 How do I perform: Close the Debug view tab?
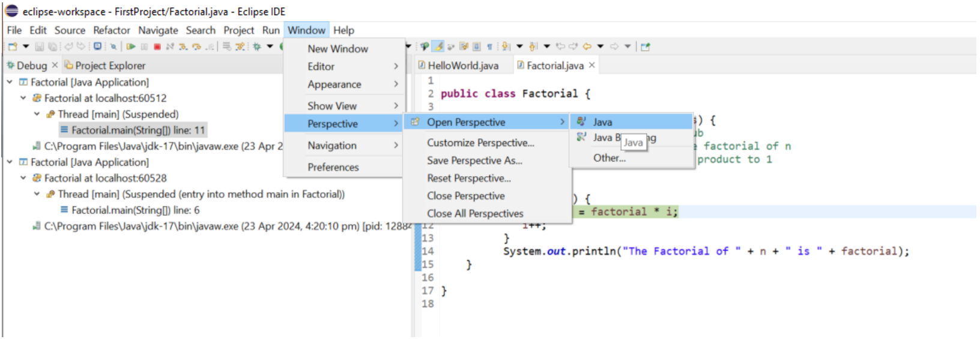(x=55, y=65)
